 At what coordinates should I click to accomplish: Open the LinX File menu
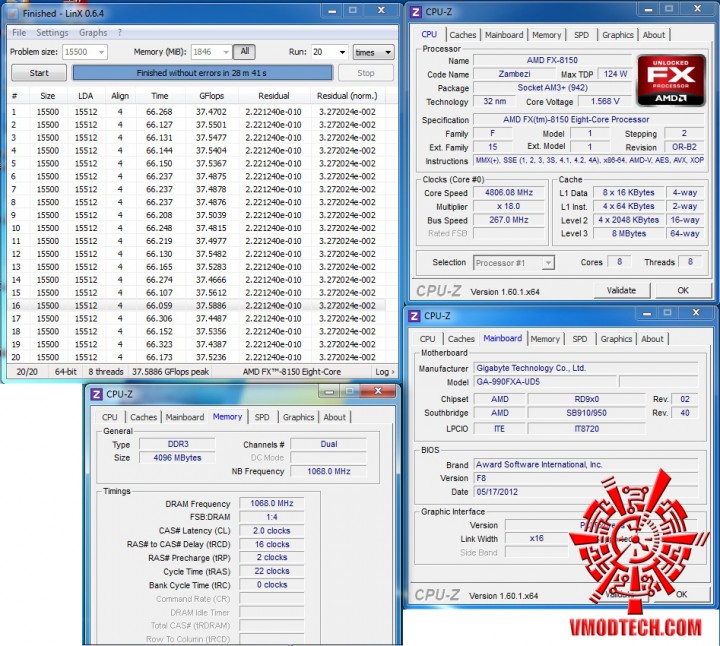[x=19, y=33]
